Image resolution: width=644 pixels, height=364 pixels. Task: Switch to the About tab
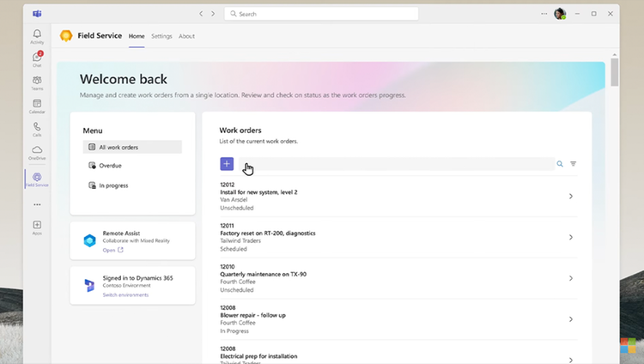tap(186, 36)
